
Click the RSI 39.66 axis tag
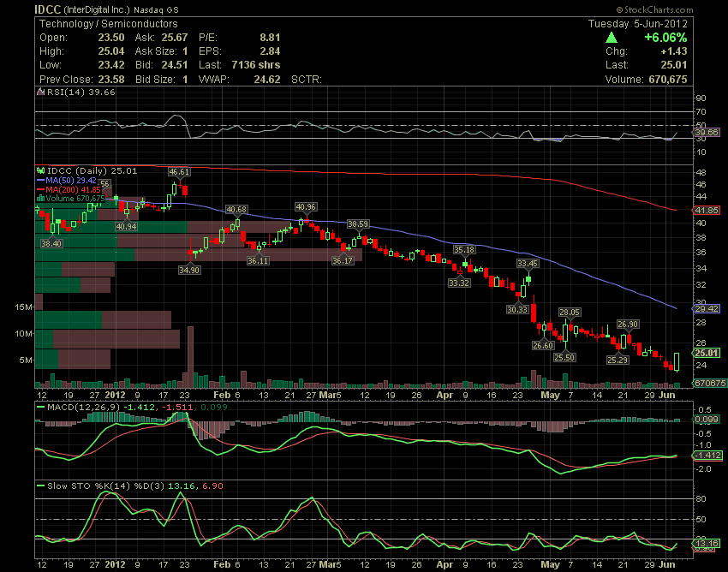(707, 133)
